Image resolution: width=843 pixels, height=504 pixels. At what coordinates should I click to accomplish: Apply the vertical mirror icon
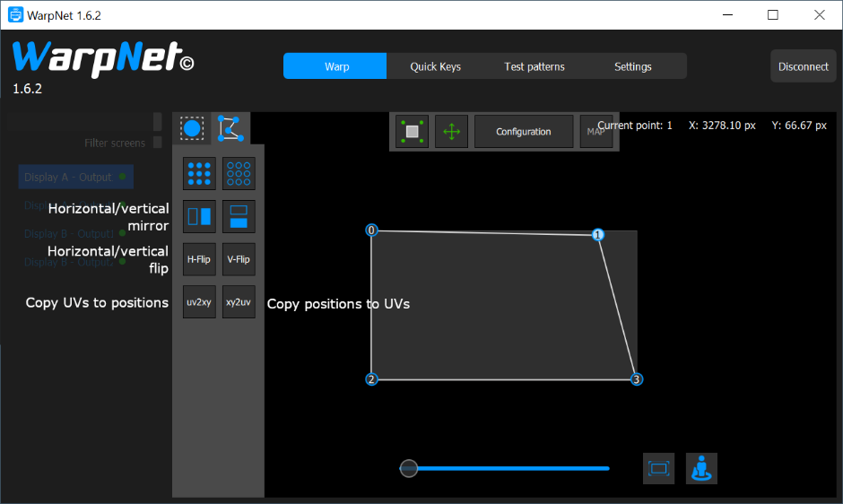coord(239,216)
